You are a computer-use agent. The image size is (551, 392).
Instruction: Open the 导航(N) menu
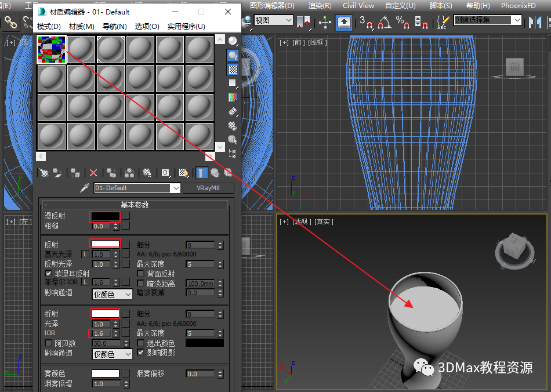tap(115, 26)
